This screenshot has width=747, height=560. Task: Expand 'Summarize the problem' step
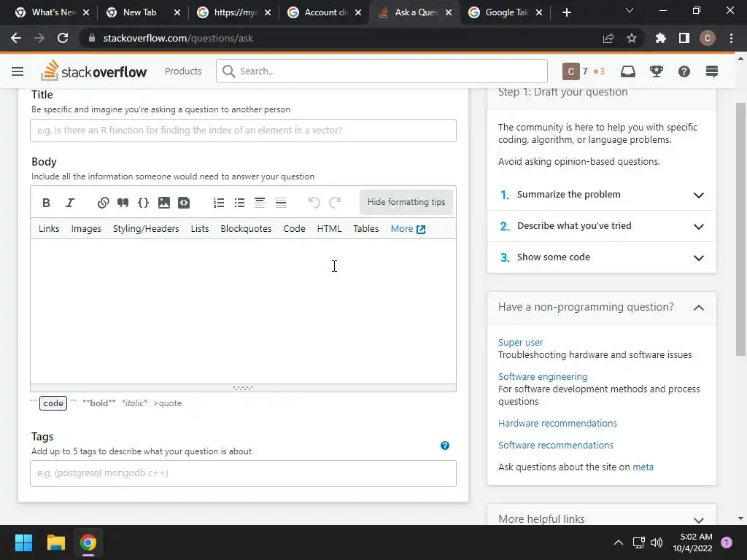pyautogui.click(x=602, y=195)
